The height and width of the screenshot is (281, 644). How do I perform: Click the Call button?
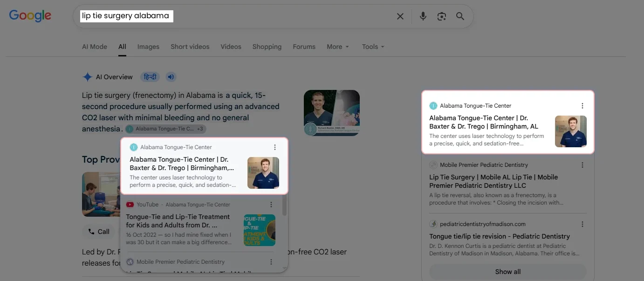point(98,232)
